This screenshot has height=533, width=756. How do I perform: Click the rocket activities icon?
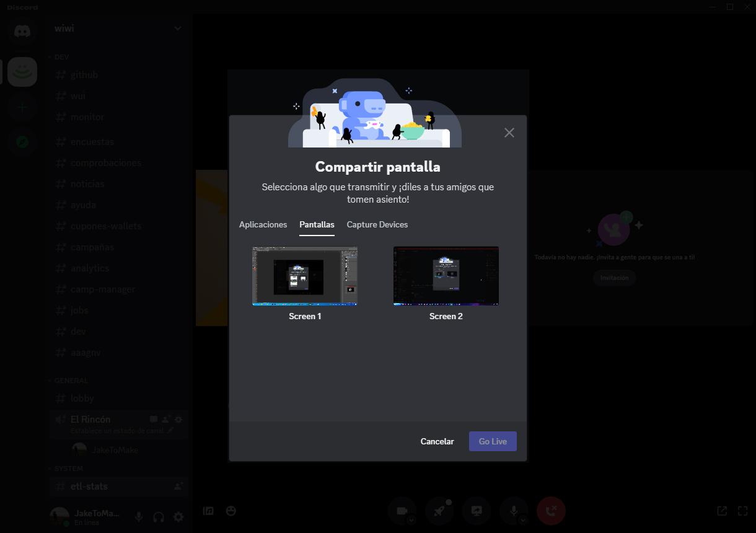point(439,511)
